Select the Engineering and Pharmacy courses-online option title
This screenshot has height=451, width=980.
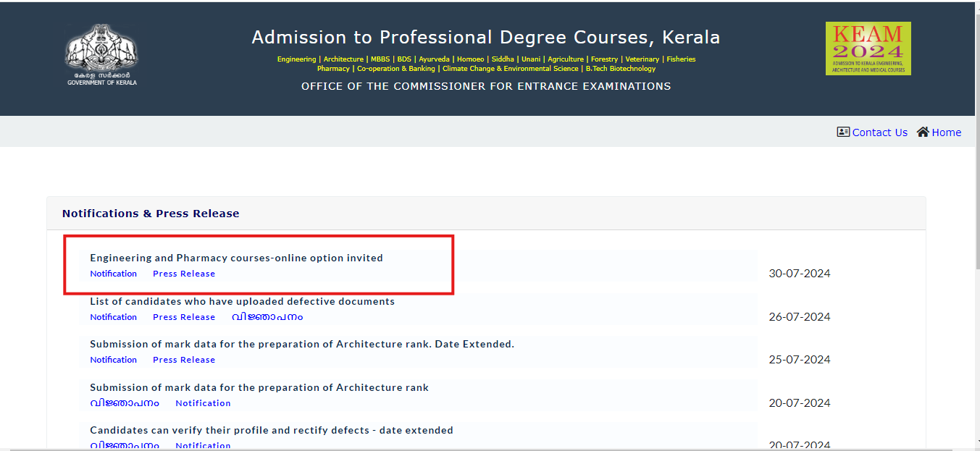tap(236, 258)
